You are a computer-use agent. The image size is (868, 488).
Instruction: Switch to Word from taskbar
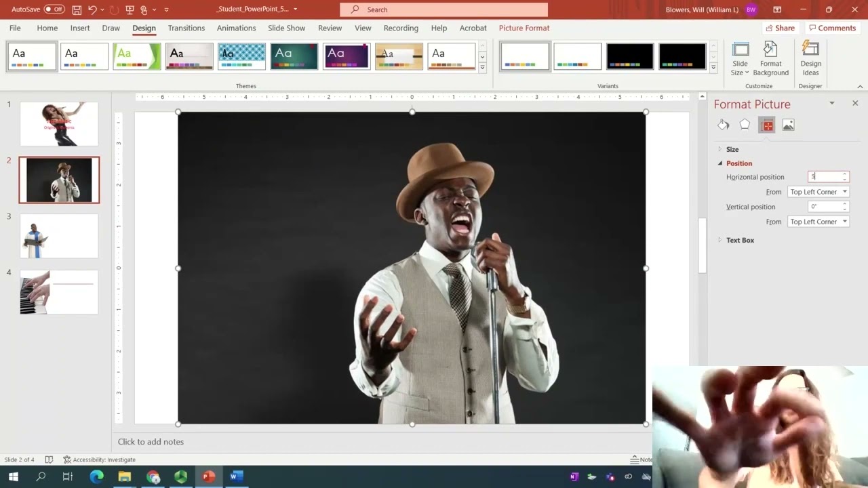(x=236, y=476)
